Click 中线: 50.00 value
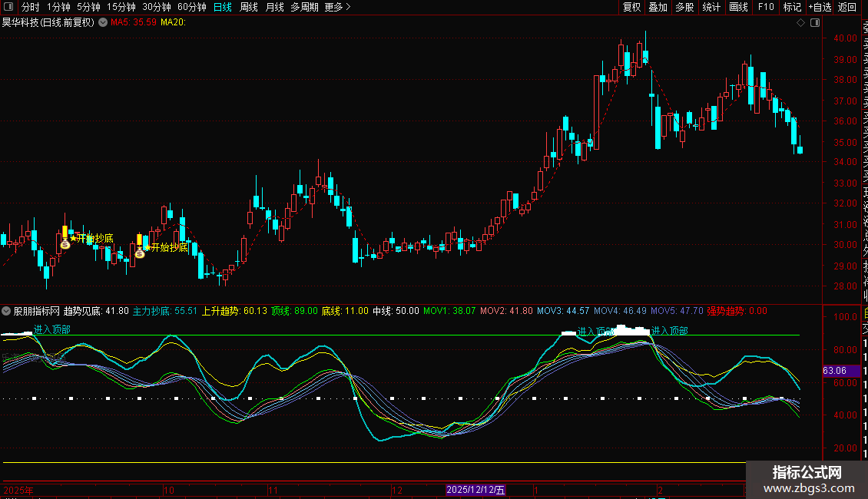Screen dimensions: 868x499 pyautogui.click(x=396, y=311)
